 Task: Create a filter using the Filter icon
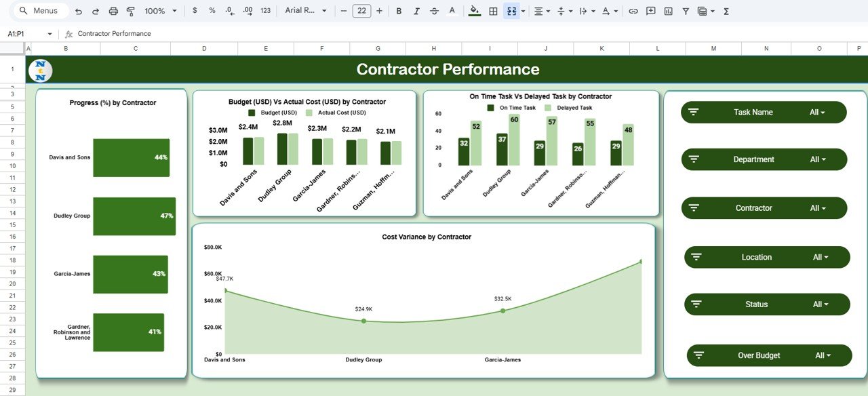(686, 11)
